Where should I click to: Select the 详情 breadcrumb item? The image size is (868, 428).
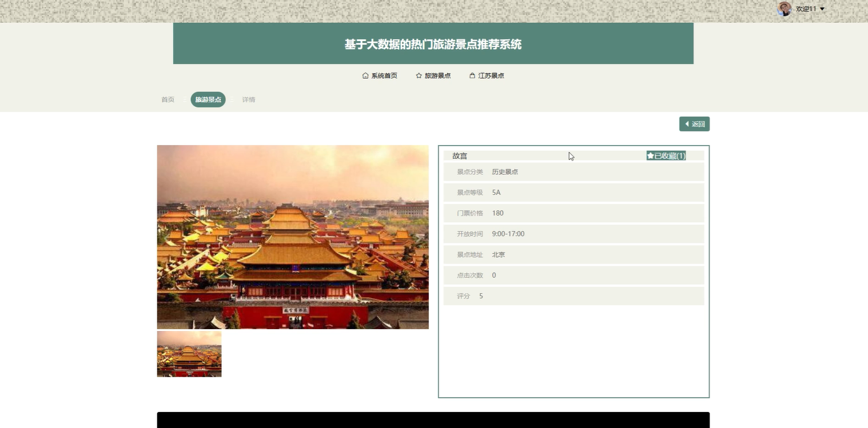[x=248, y=99]
